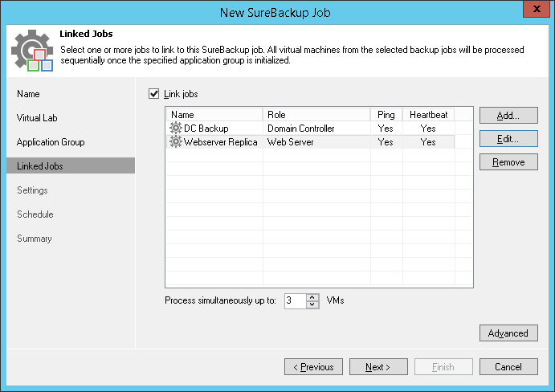Viewport: 555px width, 392px height.
Task: Click Heartbeat Yes value for DC Backup
Action: click(x=428, y=129)
